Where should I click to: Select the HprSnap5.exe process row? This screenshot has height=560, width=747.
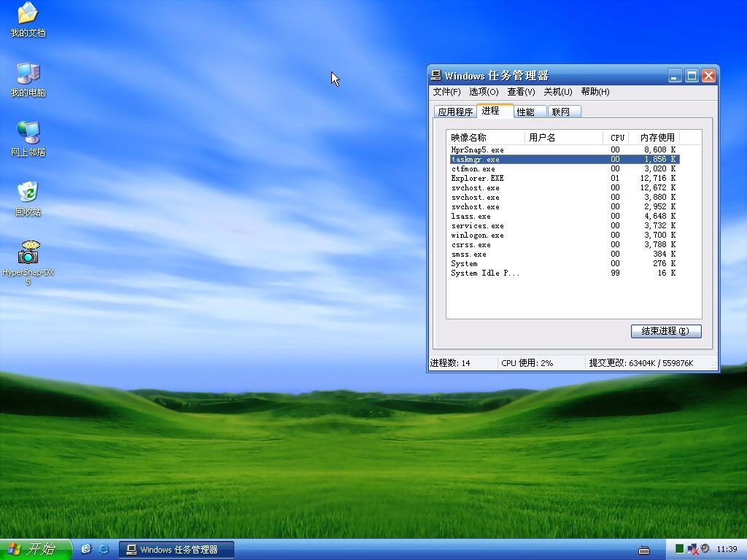coord(565,149)
